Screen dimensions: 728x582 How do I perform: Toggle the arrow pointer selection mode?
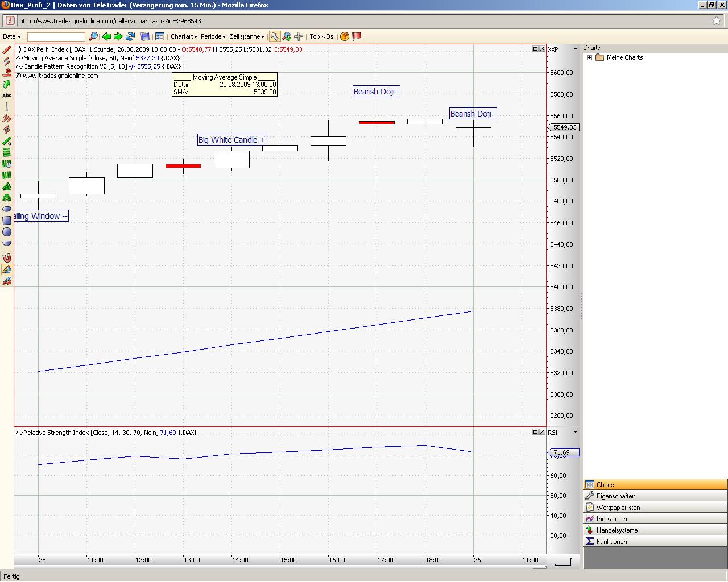[274, 36]
